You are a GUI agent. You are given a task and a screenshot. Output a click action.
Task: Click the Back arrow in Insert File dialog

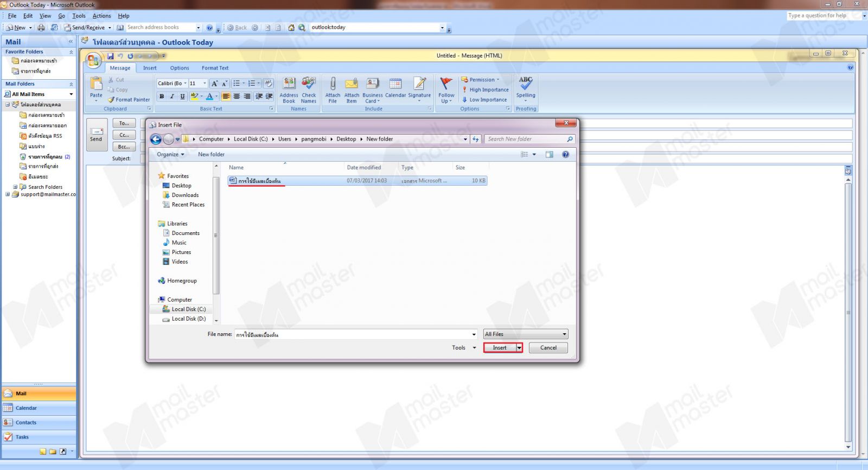(x=156, y=139)
